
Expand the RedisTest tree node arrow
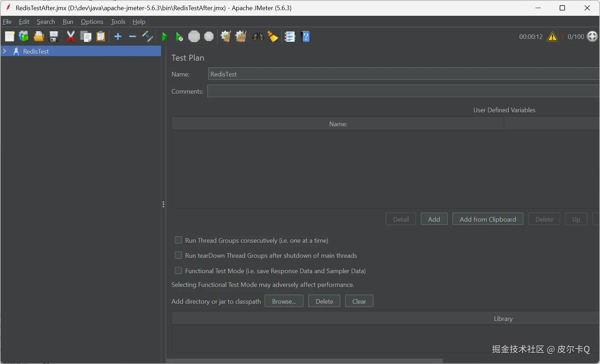[5, 51]
